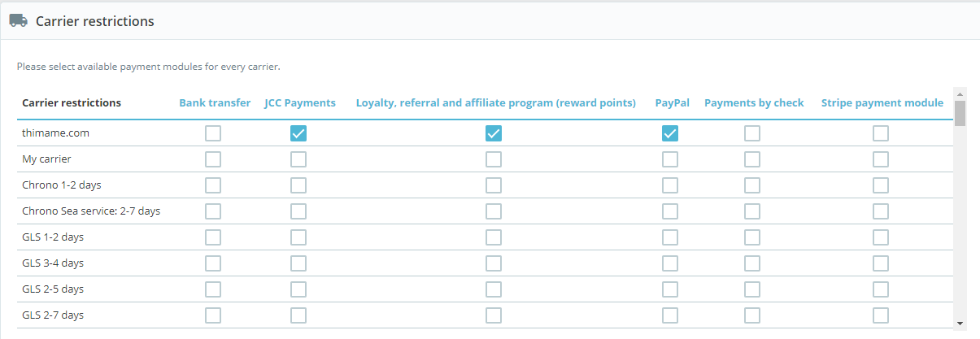Enable Bank transfer for thimame.com
This screenshot has width=980, height=339.
pyautogui.click(x=213, y=133)
